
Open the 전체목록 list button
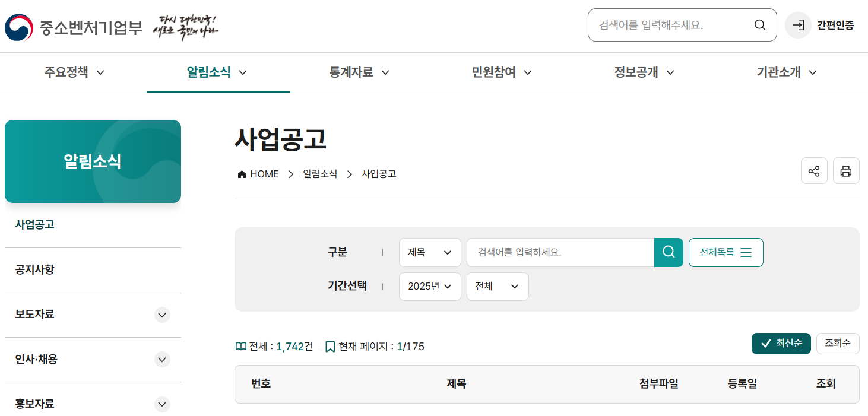726,252
